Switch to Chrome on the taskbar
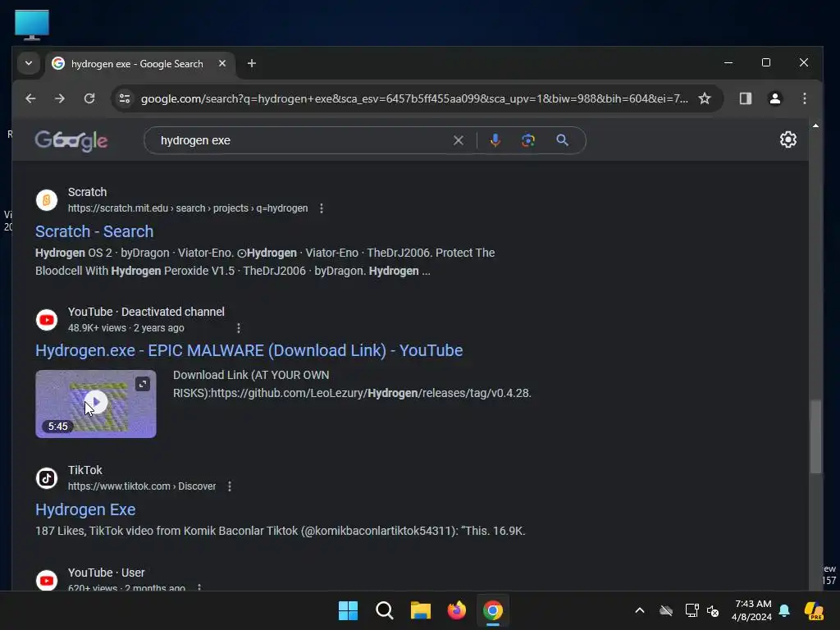840x630 pixels. (x=493, y=610)
